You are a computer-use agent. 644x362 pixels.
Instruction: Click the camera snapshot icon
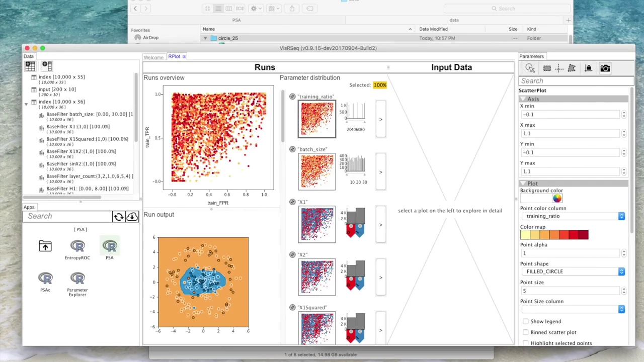pos(605,68)
